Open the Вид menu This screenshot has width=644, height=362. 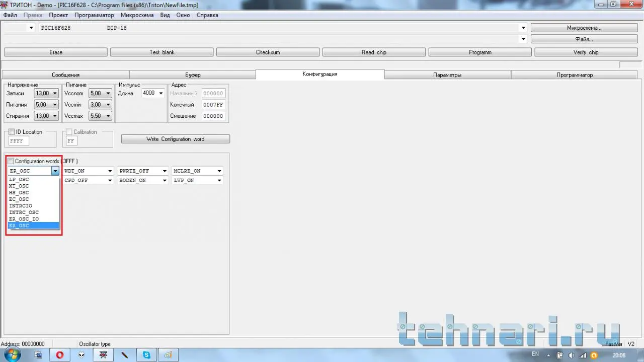point(165,15)
